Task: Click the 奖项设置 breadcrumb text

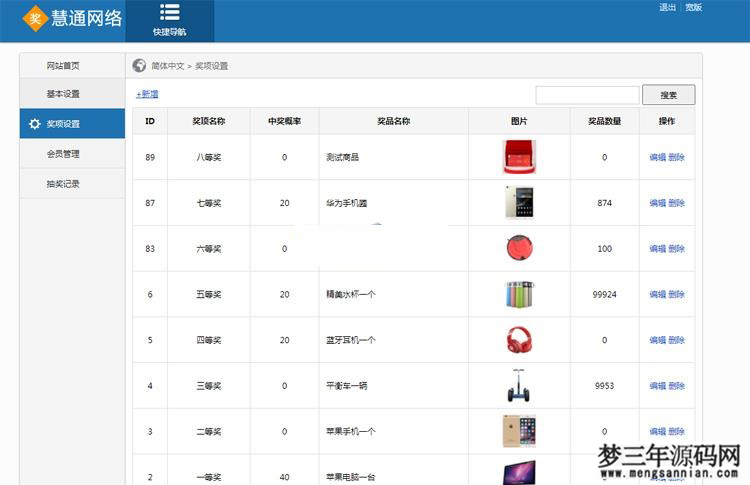Action: click(x=211, y=66)
